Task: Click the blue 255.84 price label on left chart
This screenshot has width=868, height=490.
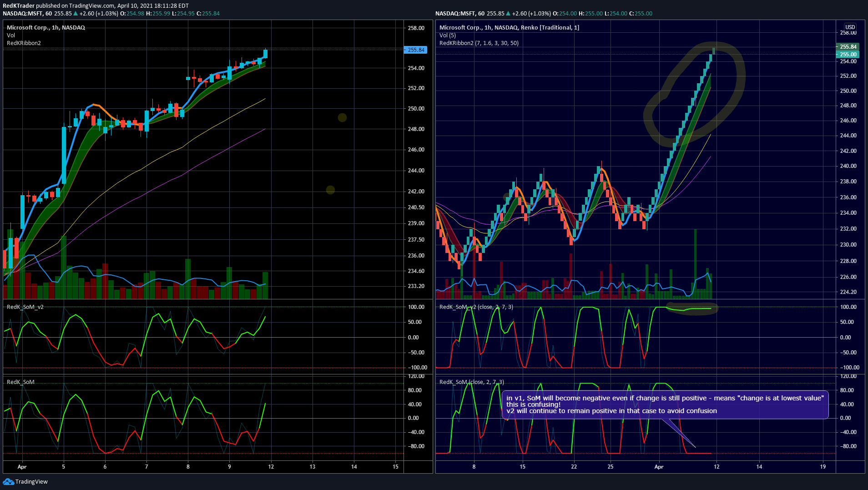Action: pyautogui.click(x=415, y=50)
